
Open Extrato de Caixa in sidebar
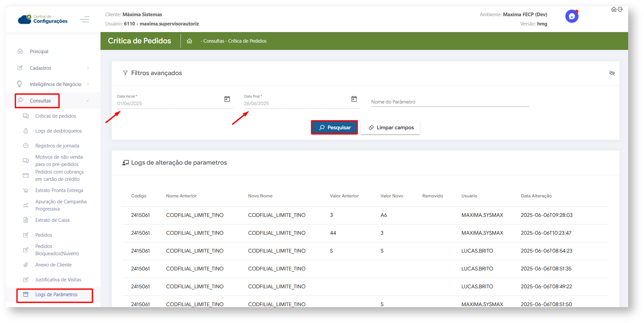pyautogui.click(x=52, y=220)
